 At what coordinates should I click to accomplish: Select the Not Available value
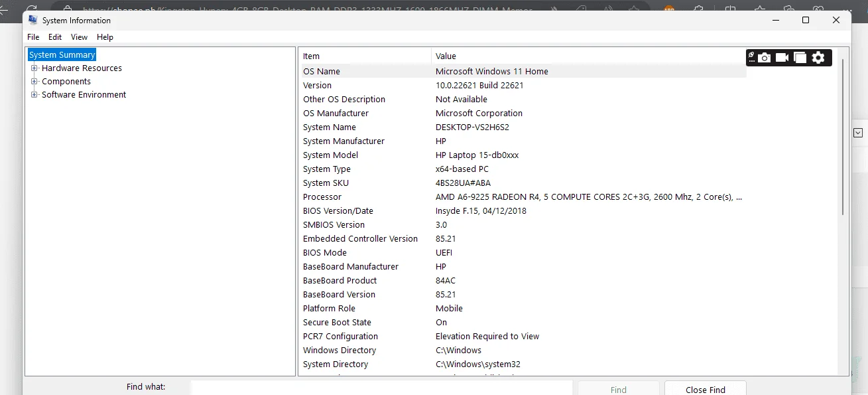(462, 99)
